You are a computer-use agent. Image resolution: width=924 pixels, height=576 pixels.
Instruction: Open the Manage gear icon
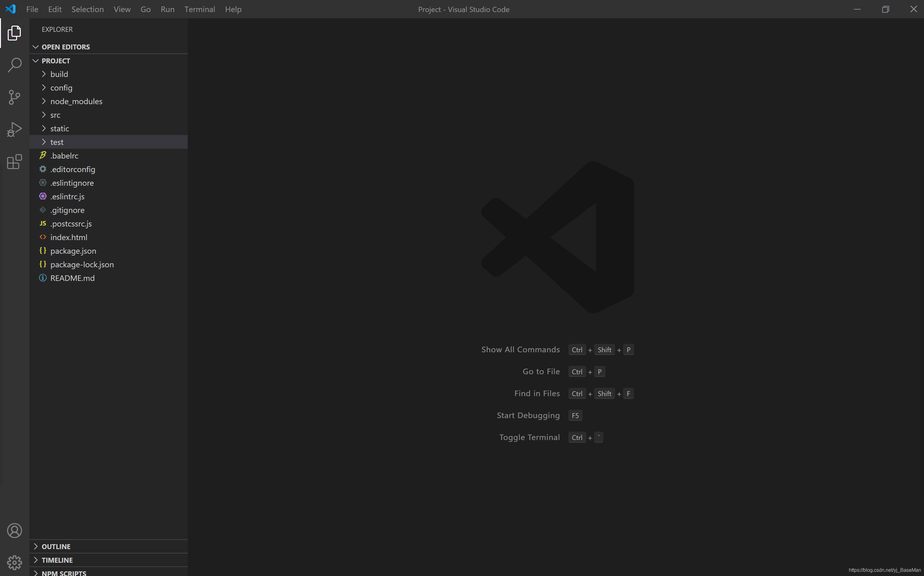[15, 562]
